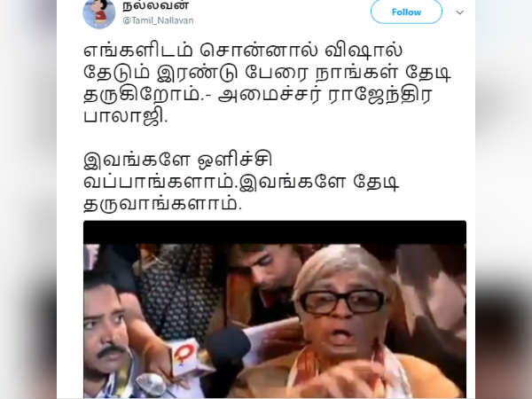Open the embedded press-meet video thumbnail
This screenshot has height=399, width=532.
[x=275, y=309]
